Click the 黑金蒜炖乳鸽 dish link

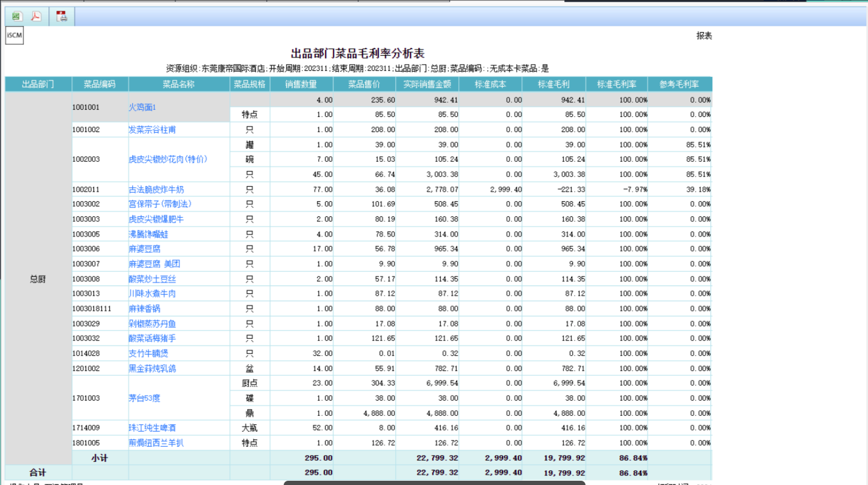tap(152, 369)
